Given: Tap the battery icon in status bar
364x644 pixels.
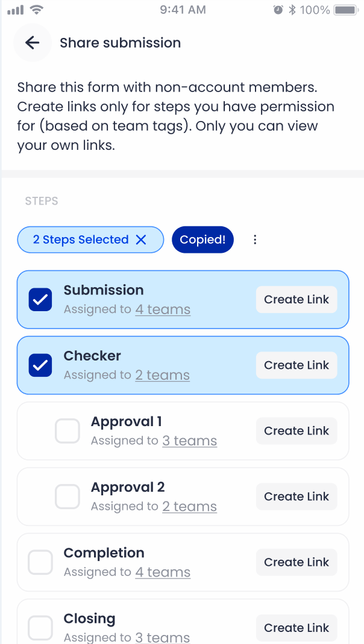Looking at the screenshot, I should coord(346,10).
